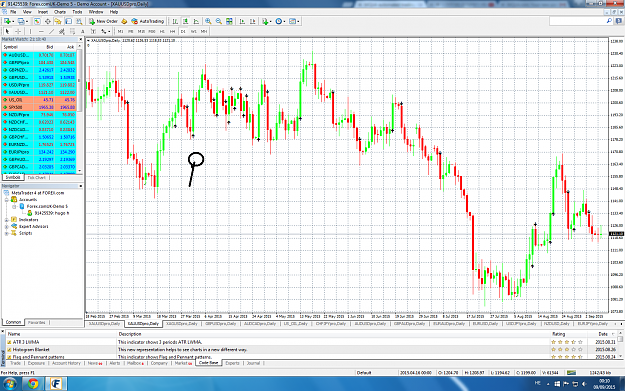
Task: Select the Cursor arrow tool
Action: [x=7, y=31]
